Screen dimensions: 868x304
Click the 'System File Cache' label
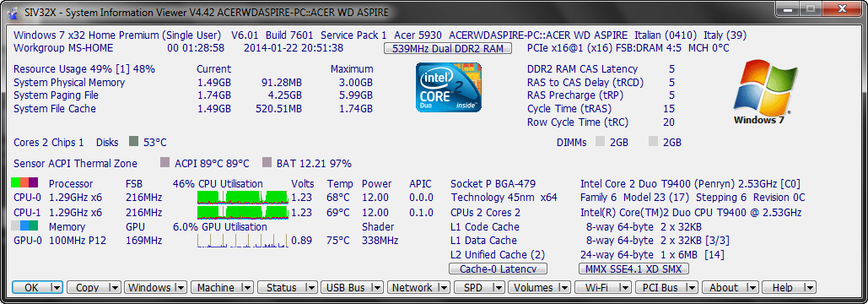(54, 109)
